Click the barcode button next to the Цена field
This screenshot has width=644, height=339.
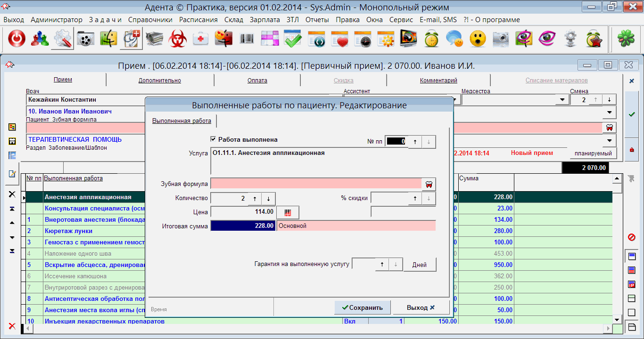click(288, 212)
